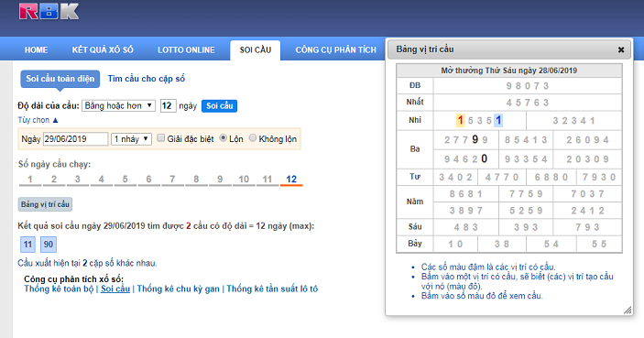
Task: Click the bold digit 9 in Ba row
Action: pyautogui.click(x=475, y=139)
